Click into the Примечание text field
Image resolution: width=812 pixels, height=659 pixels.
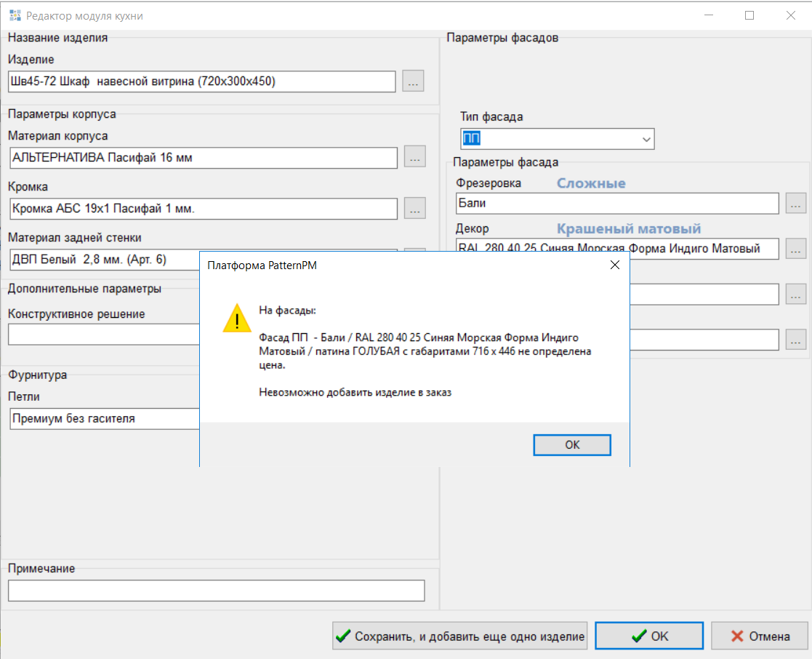(x=216, y=591)
